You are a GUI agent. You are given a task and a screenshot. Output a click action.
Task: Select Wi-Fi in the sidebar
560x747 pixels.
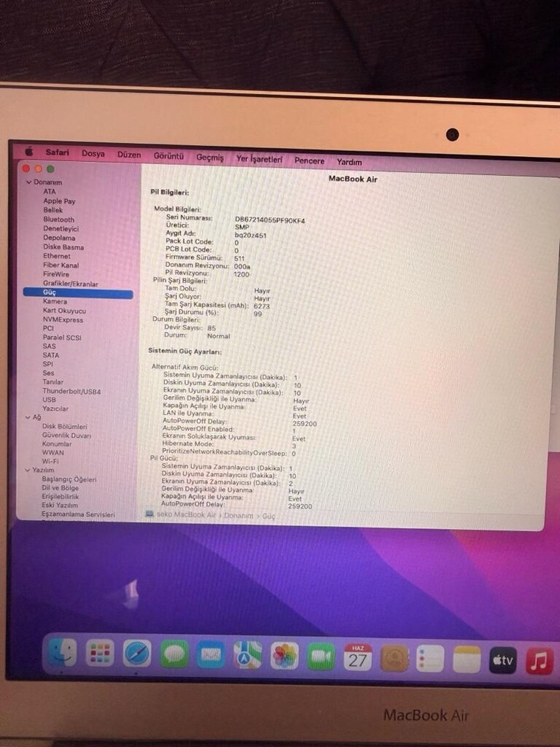point(50,462)
